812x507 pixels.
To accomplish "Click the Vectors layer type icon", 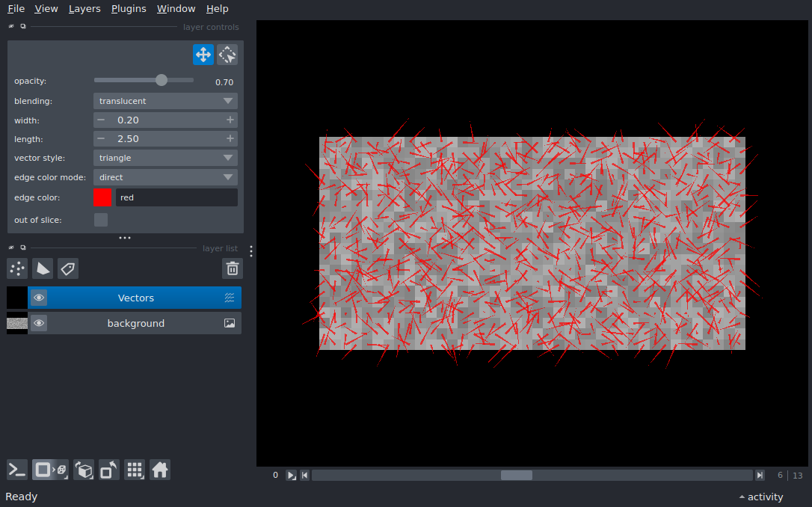I will point(230,298).
